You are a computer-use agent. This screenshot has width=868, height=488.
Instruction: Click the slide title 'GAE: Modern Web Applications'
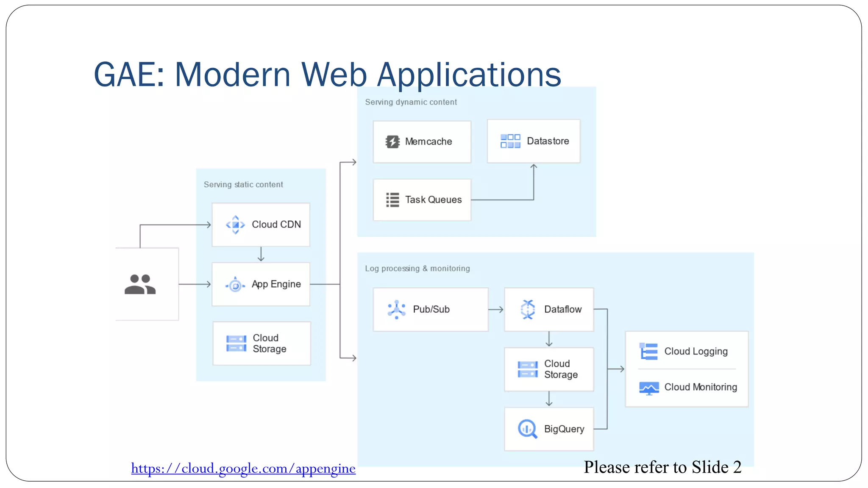coord(327,75)
